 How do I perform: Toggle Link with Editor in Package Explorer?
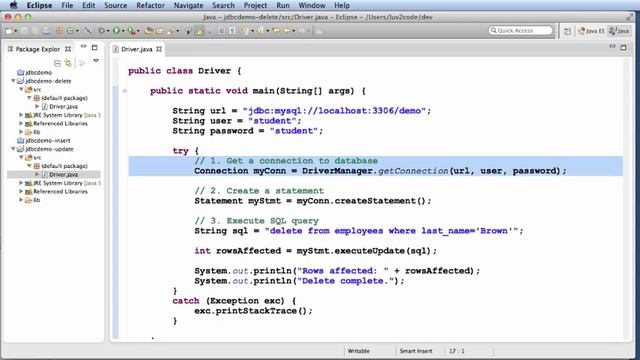(68, 63)
